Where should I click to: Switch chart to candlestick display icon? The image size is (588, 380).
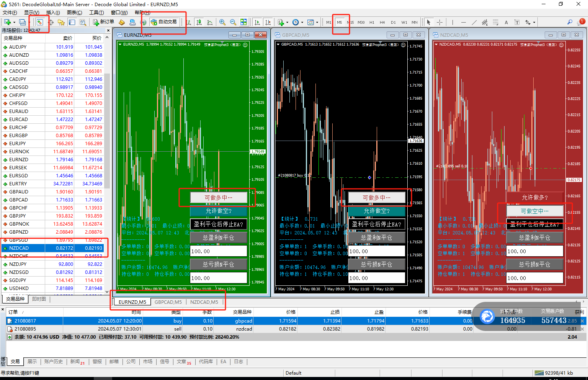coord(199,22)
